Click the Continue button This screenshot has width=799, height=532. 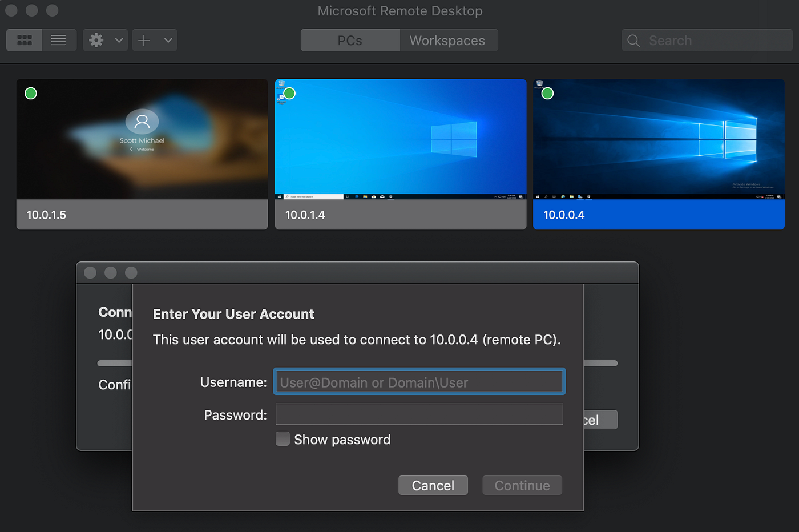[x=522, y=486]
